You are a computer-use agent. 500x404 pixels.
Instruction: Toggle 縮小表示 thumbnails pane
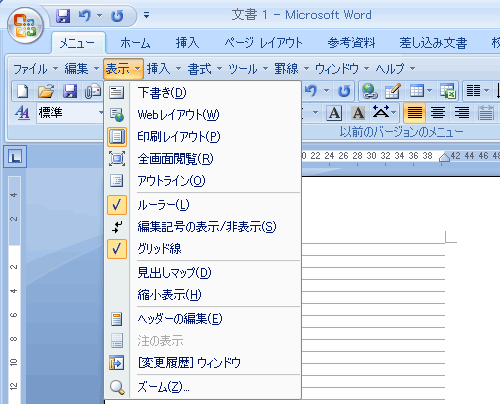click(203, 295)
